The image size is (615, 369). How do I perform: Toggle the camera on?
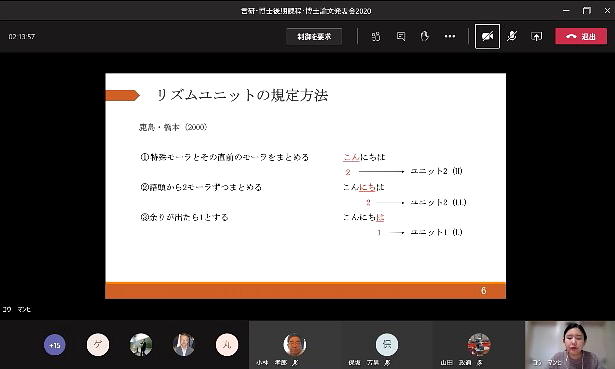487,36
